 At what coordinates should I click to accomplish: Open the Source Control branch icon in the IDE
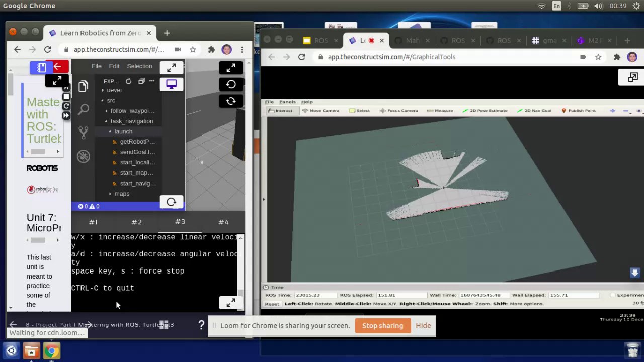tap(84, 133)
